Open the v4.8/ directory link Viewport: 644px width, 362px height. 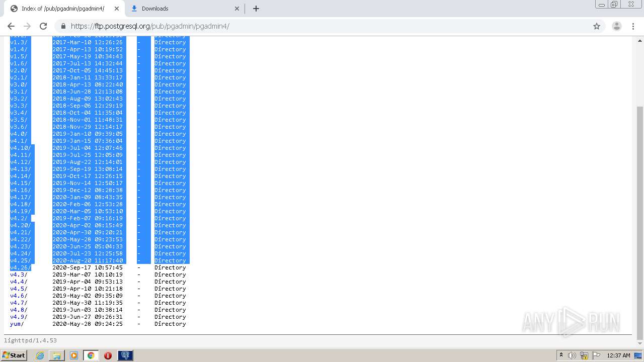19,310
